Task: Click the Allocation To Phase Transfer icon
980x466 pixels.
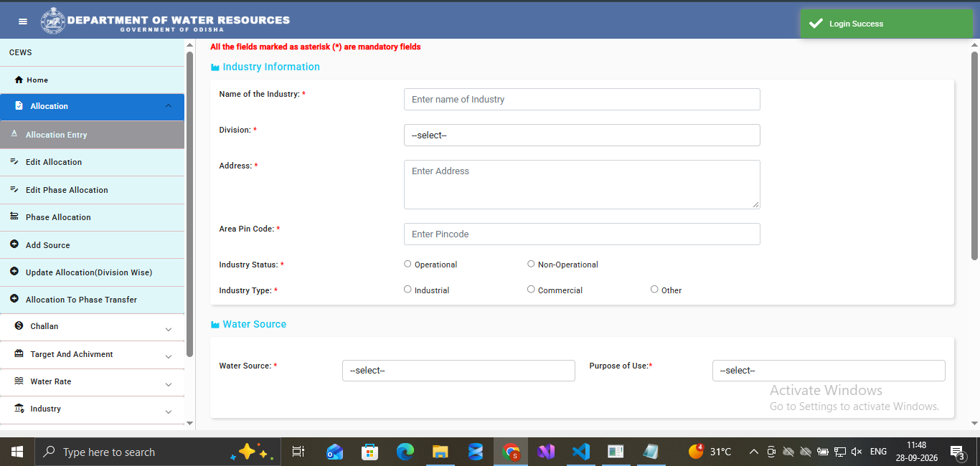Action: tap(14, 299)
